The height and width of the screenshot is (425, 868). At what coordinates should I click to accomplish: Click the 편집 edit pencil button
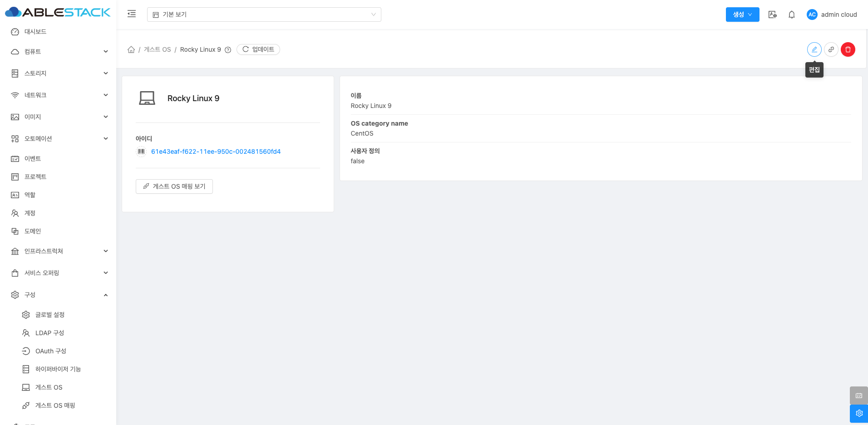(x=814, y=49)
